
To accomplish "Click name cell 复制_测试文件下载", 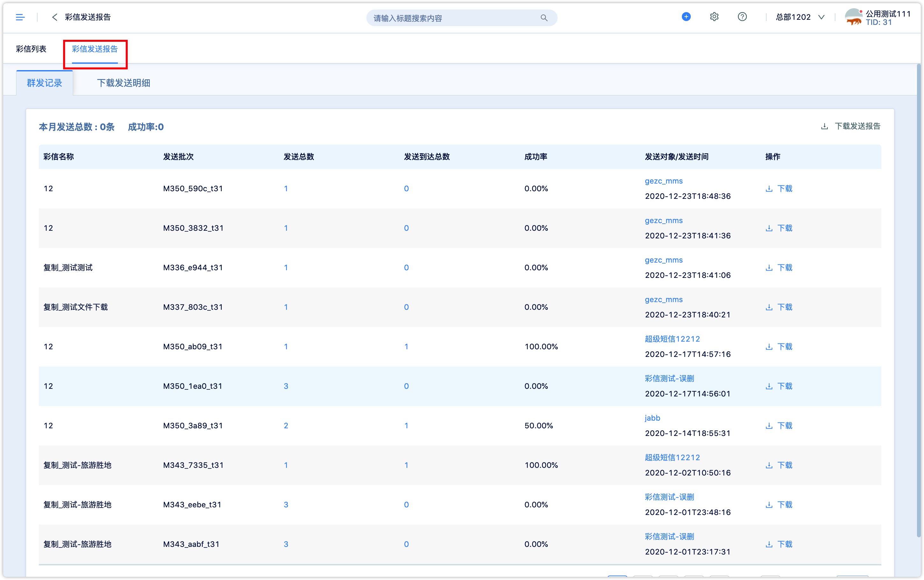I will [76, 307].
